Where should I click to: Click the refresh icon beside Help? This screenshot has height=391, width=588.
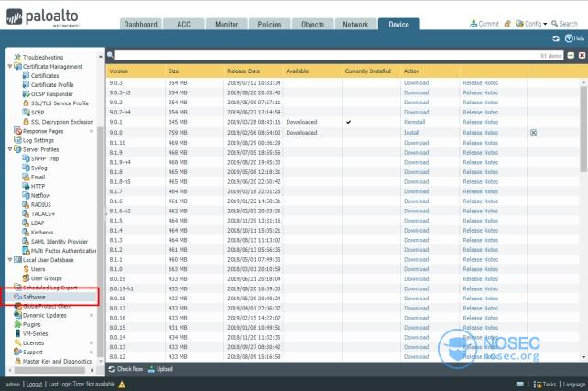(556, 38)
